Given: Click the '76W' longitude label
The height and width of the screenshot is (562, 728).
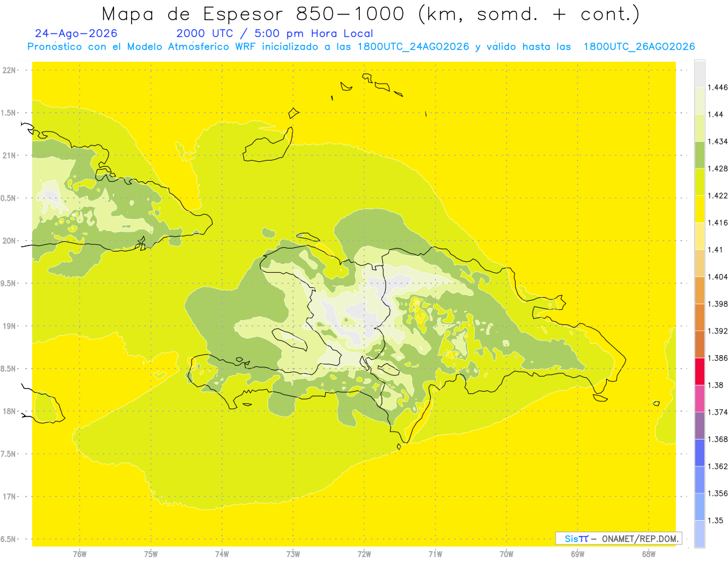Looking at the screenshot, I should [79, 554].
